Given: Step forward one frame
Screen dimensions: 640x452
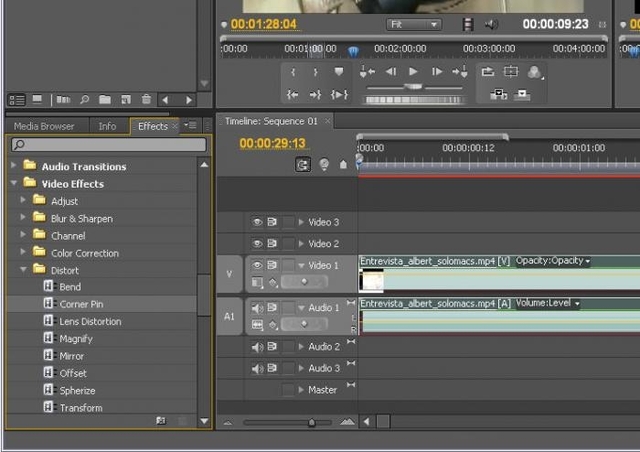Looking at the screenshot, I should click(x=437, y=72).
